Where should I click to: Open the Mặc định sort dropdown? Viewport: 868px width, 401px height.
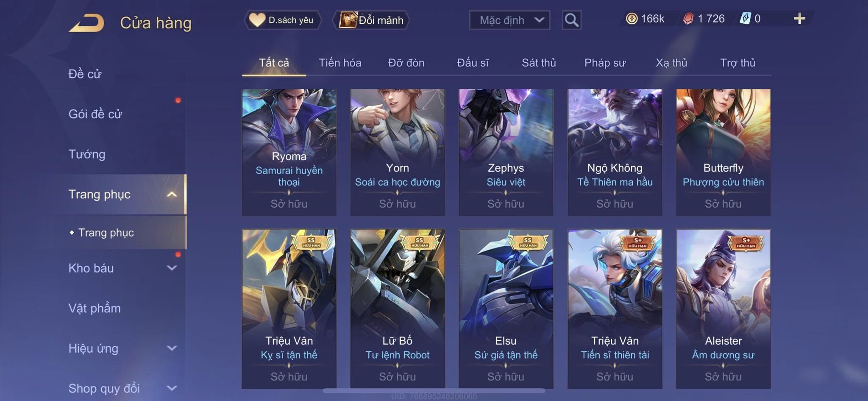click(x=509, y=20)
